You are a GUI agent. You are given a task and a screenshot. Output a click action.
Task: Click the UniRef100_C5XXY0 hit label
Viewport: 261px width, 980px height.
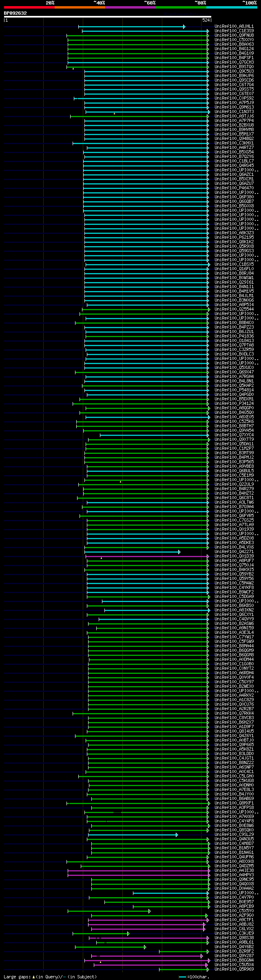(x=234, y=40)
